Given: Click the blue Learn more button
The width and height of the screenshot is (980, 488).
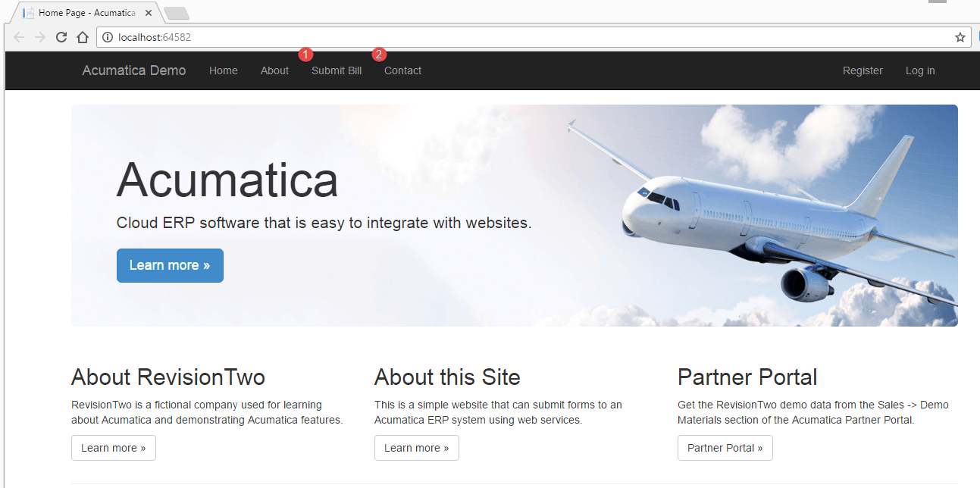Looking at the screenshot, I should [x=170, y=265].
